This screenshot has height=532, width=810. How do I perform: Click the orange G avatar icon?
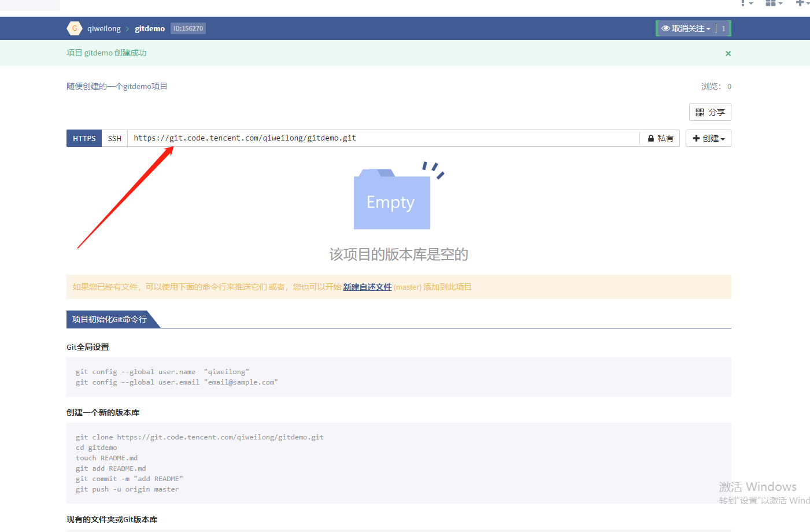tap(74, 28)
